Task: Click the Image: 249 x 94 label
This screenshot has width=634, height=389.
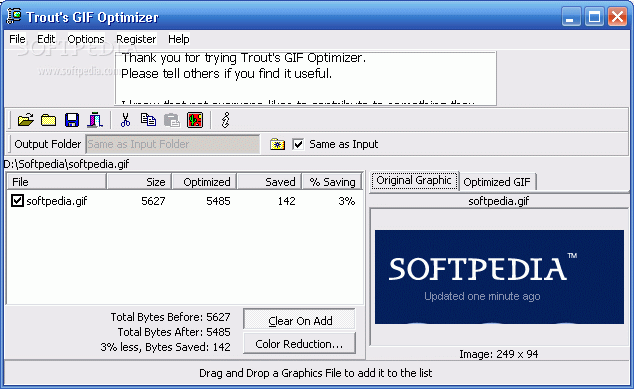Action: tap(499, 354)
